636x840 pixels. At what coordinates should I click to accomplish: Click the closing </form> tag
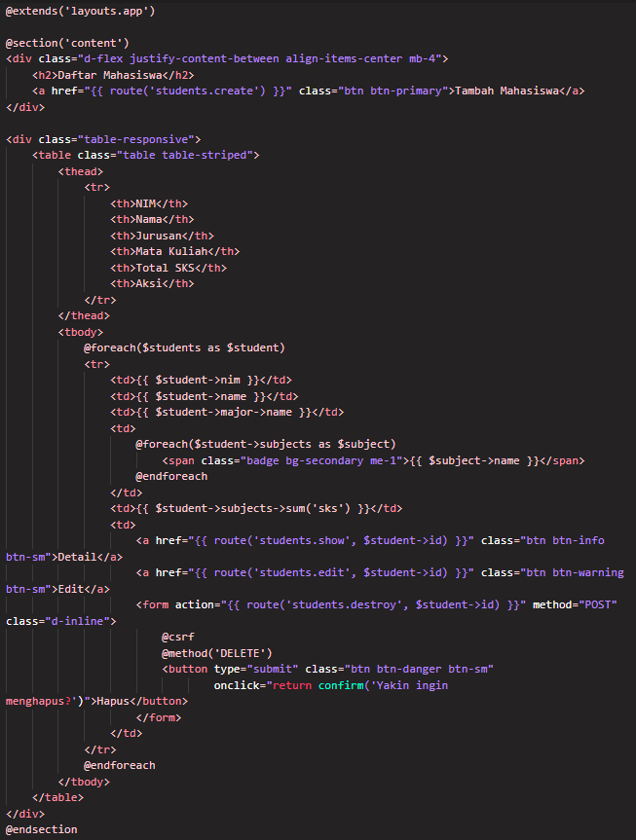coord(159,717)
